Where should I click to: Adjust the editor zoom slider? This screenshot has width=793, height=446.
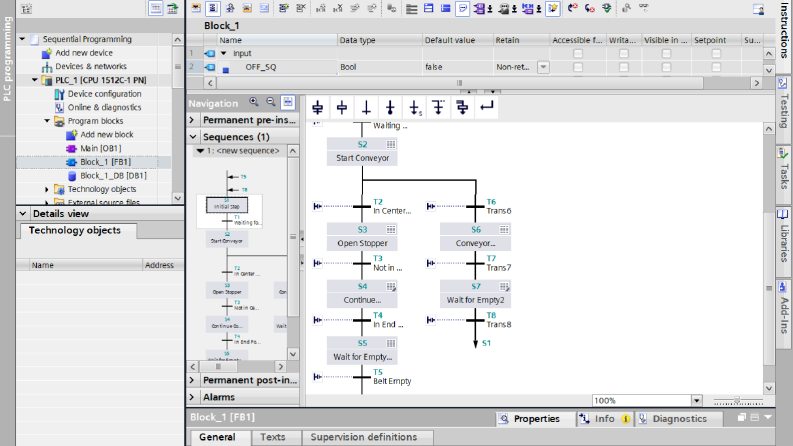click(737, 400)
